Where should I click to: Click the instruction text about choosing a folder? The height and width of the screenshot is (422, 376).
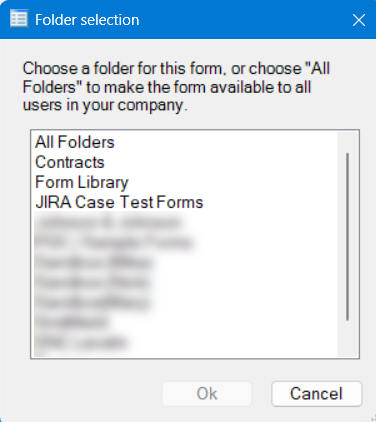tap(176, 87)
